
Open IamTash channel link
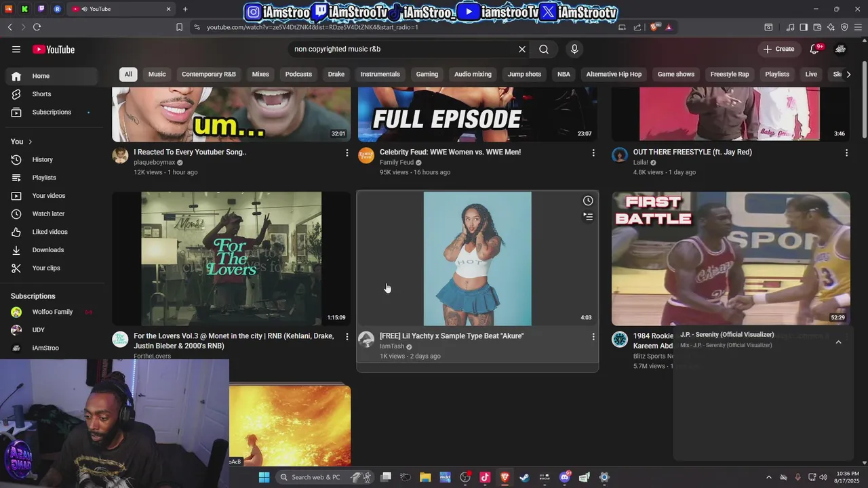pyautogui.click(x=392, y=346)
